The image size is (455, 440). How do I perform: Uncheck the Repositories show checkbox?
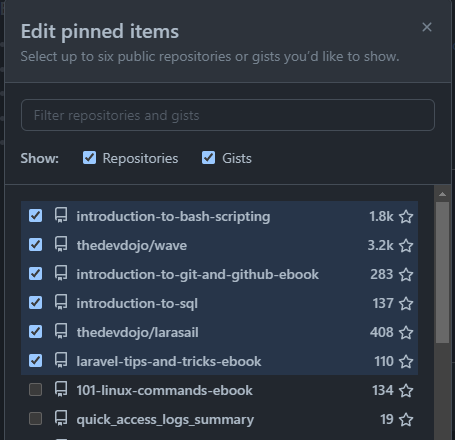89,158
